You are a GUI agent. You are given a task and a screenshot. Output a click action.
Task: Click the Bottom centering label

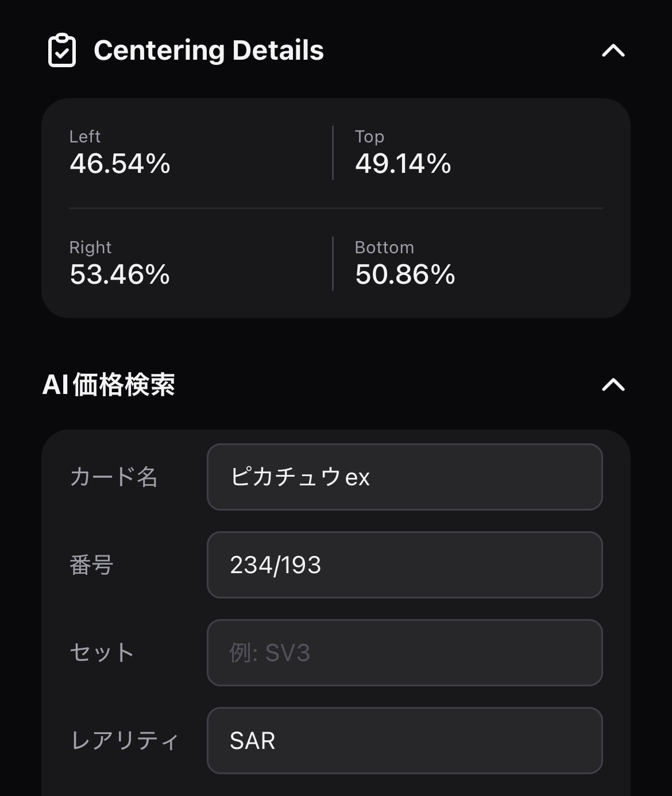point(384,248)
